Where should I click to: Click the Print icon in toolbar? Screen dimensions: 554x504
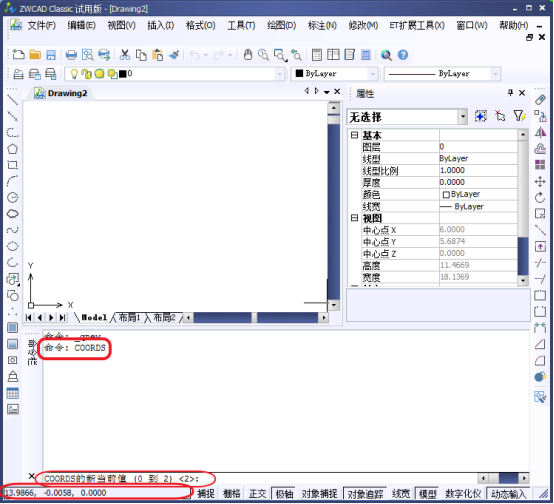point(71,55)
